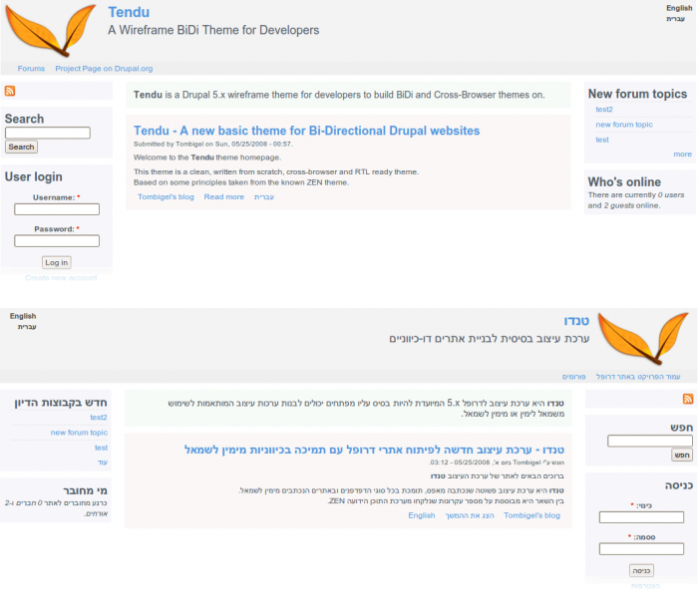Focus the Password text field
This screenshot has width=698, height=616.
click(x=57, y=240)
